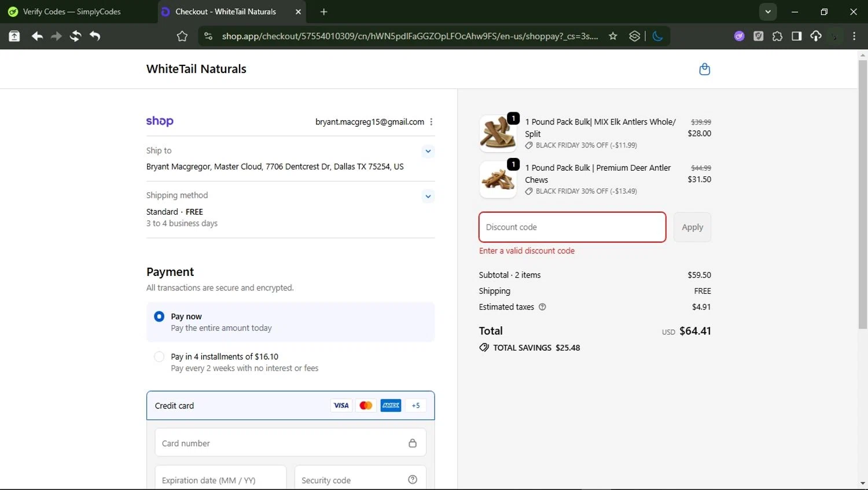868x490 pixels.
Task: Click the email bryant.macgreg15@gmail.com
Action: pos(370,122)
